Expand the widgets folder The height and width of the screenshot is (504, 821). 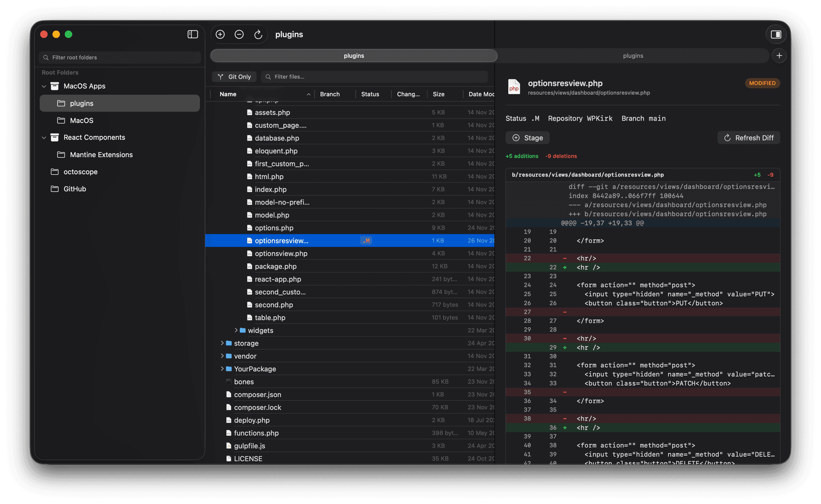tap(236, 330)
